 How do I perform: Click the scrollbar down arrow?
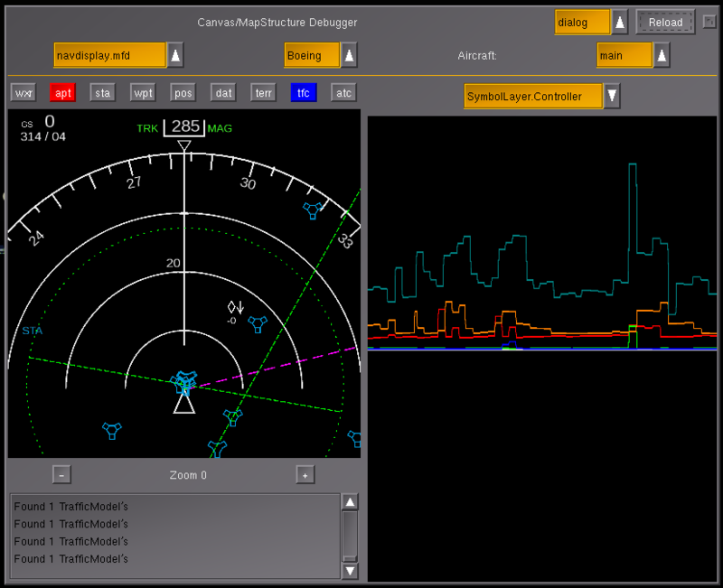coord(348,571)
